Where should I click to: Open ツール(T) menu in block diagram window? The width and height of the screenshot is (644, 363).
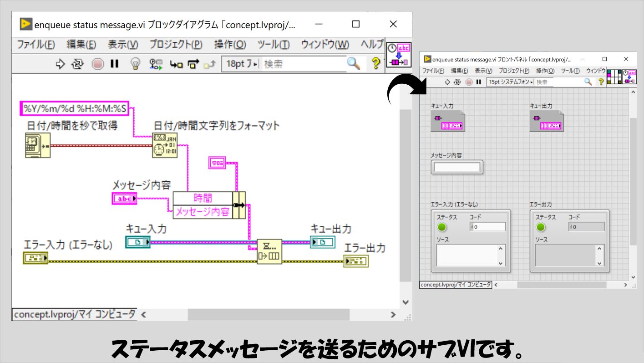click(273, 45)
